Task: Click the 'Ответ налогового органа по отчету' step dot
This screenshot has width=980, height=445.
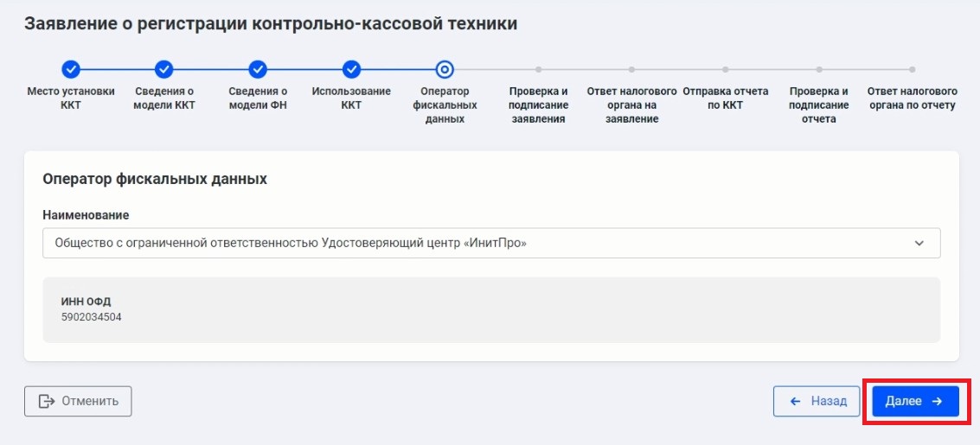Action: click(912, 69)
